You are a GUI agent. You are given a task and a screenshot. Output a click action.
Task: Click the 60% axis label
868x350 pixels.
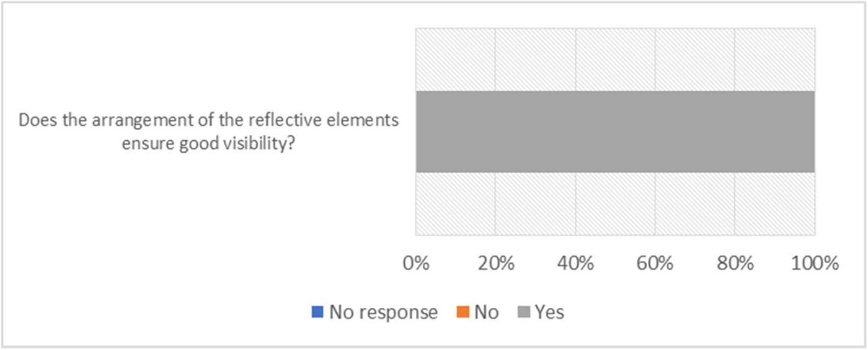(x=655, y=263)
